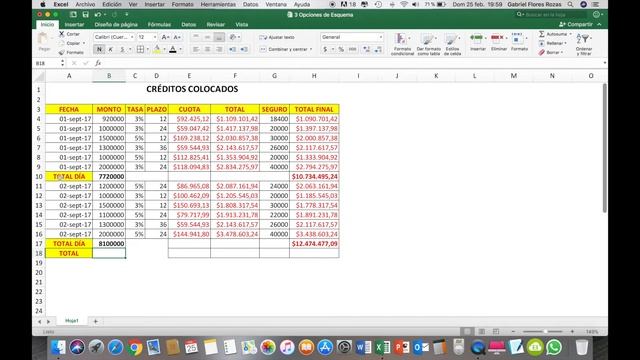Align text to bottom of cell
The height and width of the screenshot is (360, 640).
pyautogui.click(x=219, y=37)
